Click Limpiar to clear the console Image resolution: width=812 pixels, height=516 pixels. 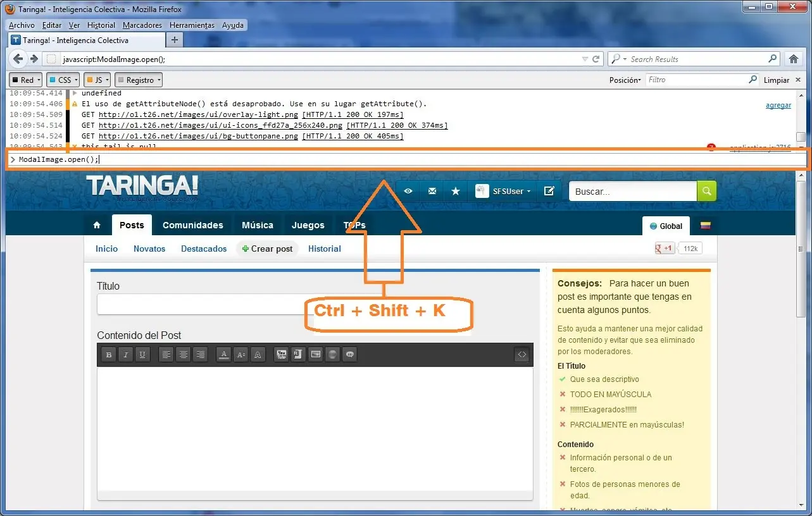(x=777, y=80)
